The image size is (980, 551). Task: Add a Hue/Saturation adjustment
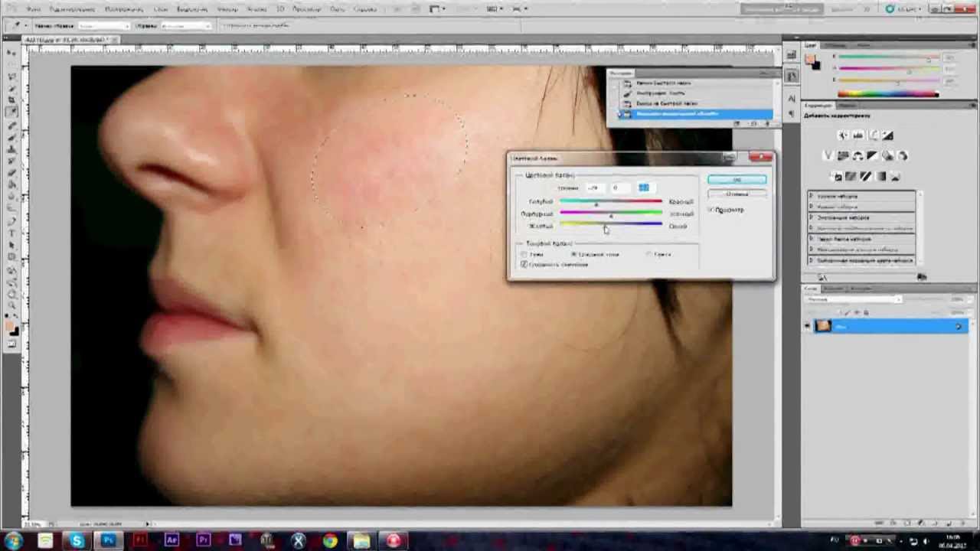pos(843,156)
